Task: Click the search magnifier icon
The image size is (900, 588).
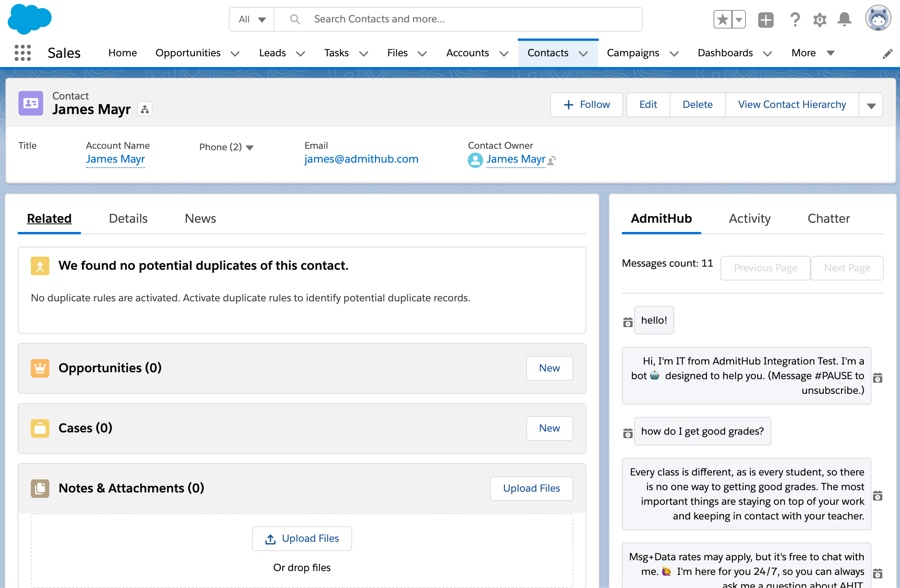Action: coord(295,19)
